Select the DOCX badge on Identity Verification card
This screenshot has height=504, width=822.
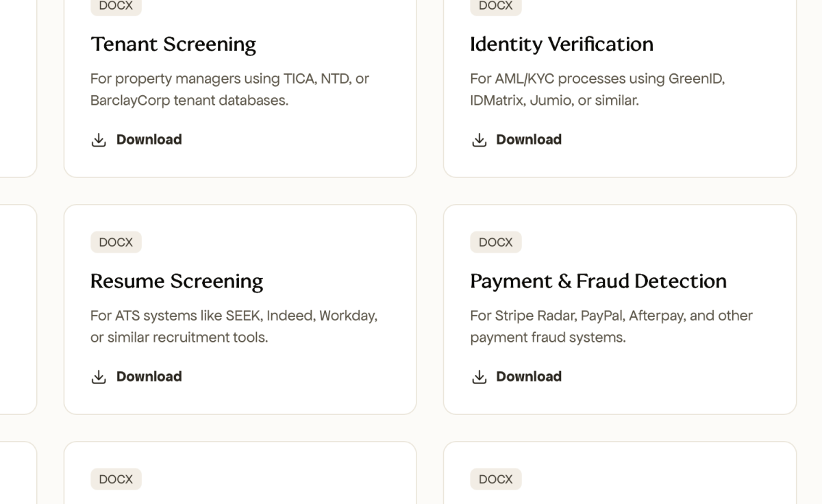495,6
